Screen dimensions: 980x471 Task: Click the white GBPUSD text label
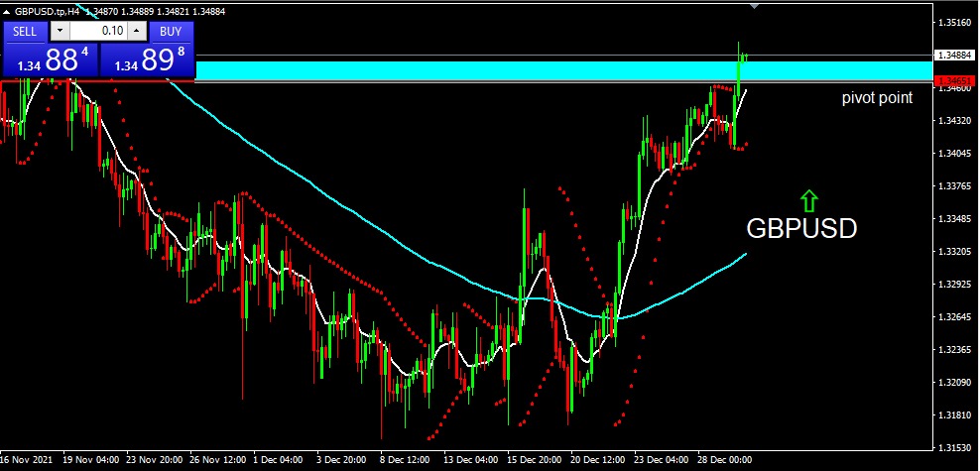tap(801, 229)
